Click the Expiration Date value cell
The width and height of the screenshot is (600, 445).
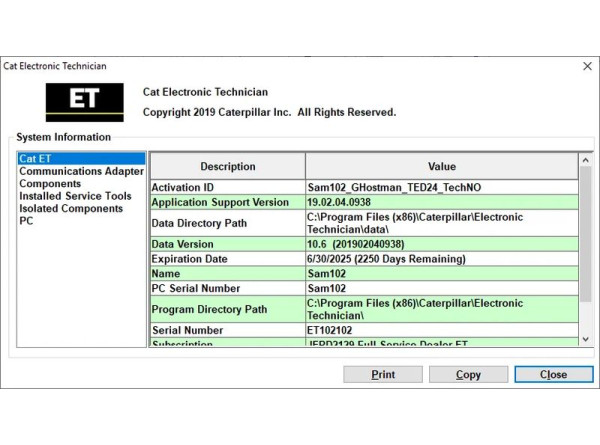coord(441,259)
